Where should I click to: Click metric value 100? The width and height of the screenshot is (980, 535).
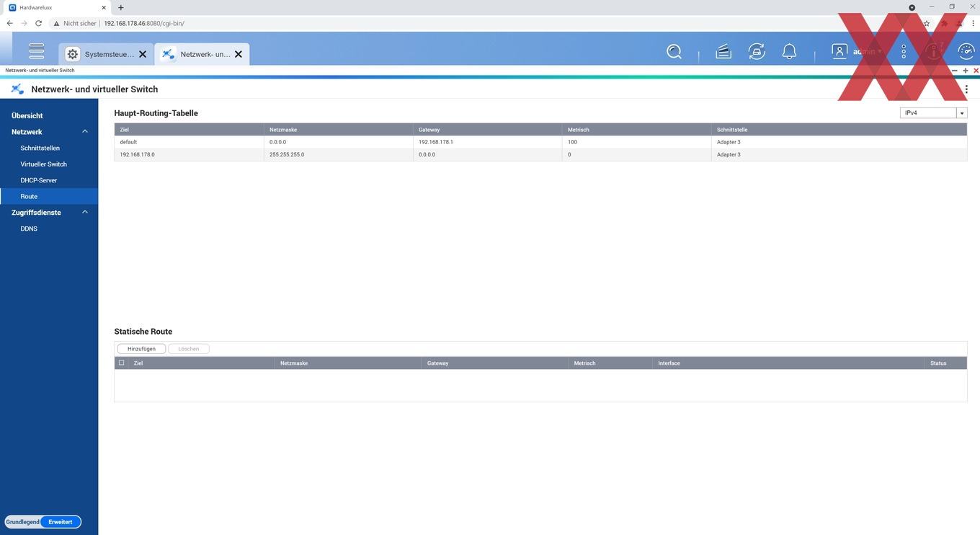click(x=572, y=142)
